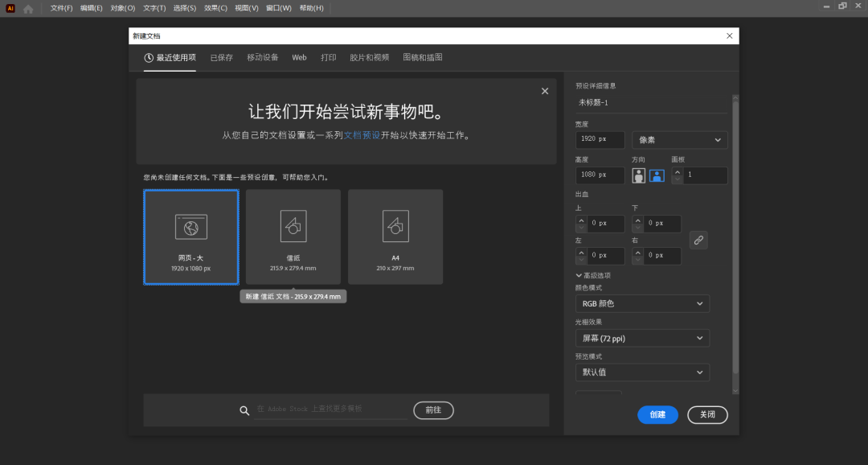The height and width of the screenshot is (465, 868).
Task: Click the magnifier icon in the Adobe Stock search bar
Action: tap(244, 410)
